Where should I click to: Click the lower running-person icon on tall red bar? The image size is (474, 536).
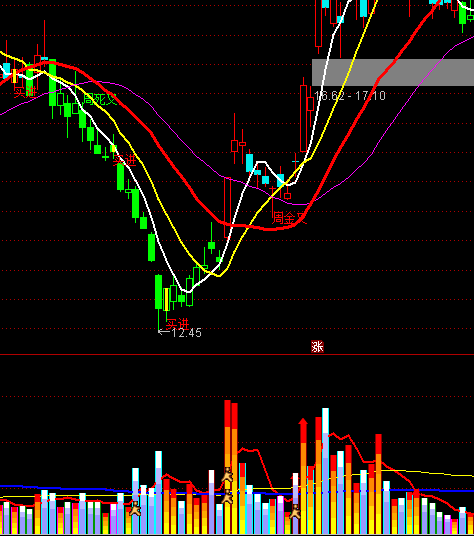coord(227,497)
